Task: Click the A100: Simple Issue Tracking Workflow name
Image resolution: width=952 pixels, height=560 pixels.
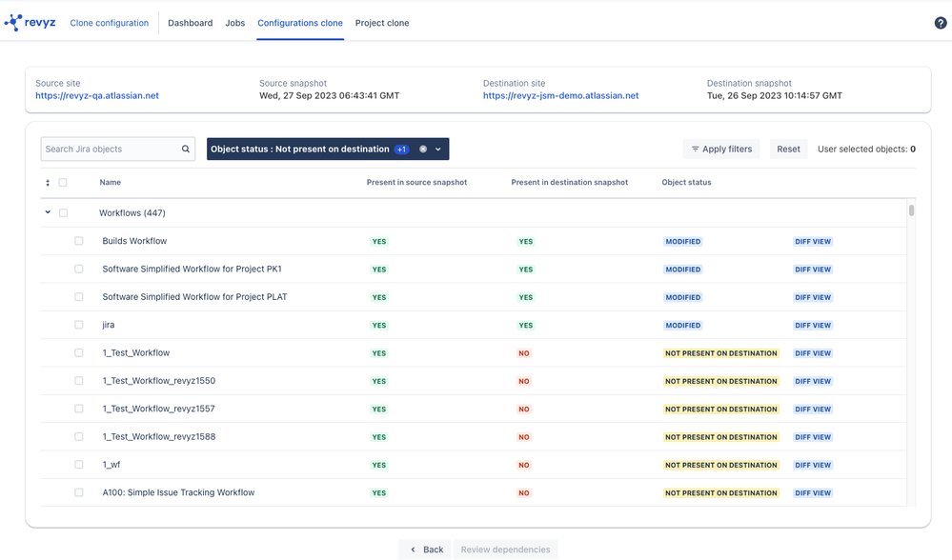Action: [178, 492]
